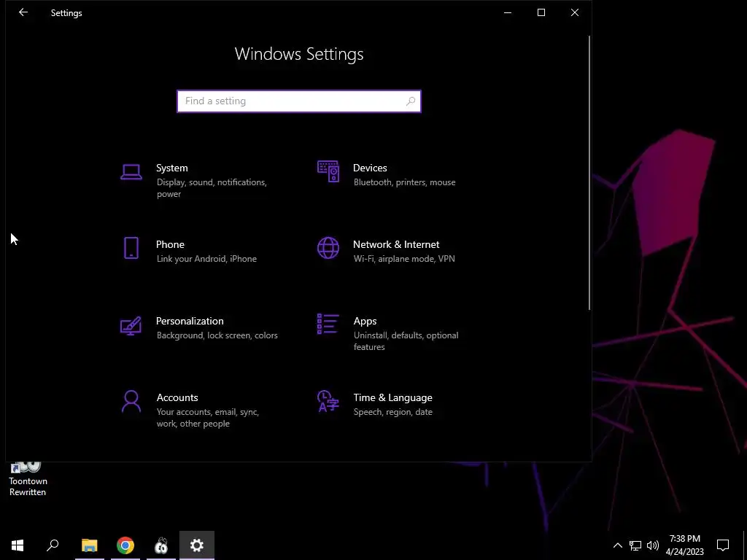
Task: Click 'Speech, region, date' description
Action: tap(393, 412)
